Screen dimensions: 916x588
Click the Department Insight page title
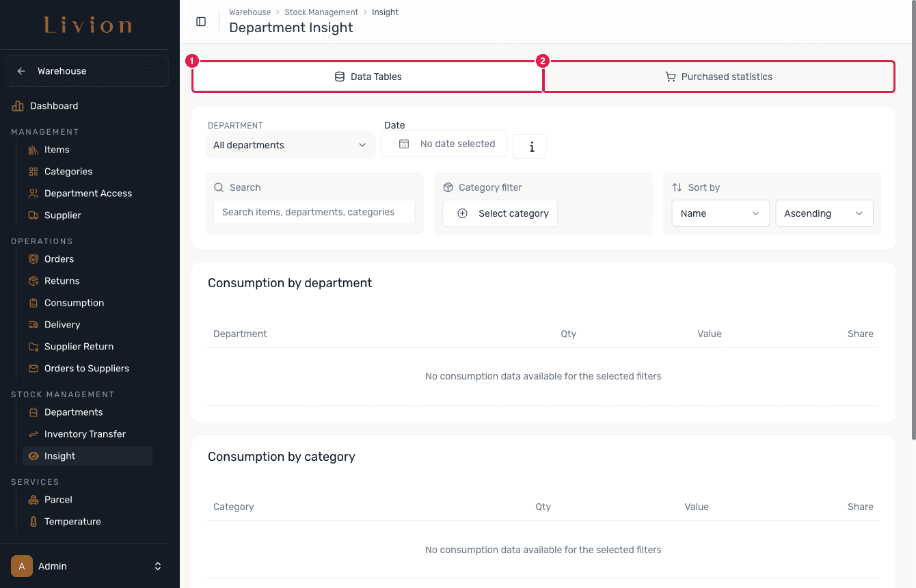tap(291, 28)
